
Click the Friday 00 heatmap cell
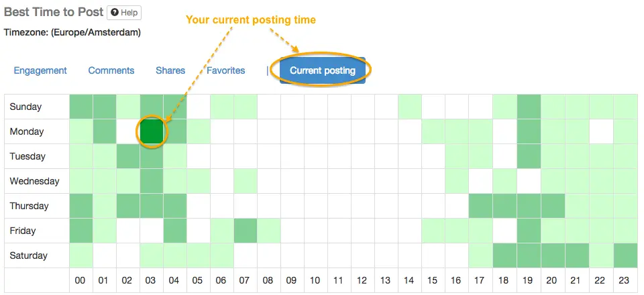click(81, 231)
